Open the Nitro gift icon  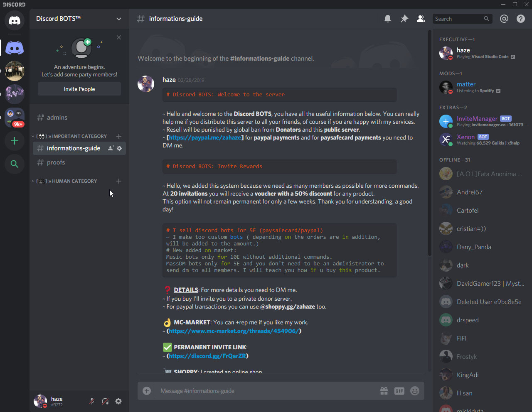point(384,391)
